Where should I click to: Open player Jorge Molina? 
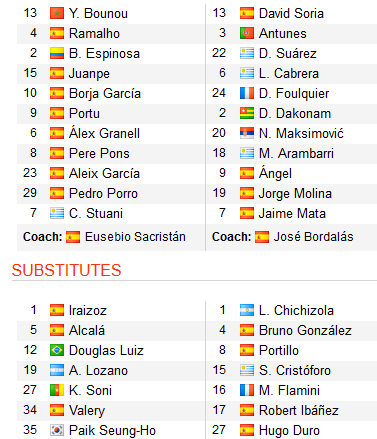click(295, 194)
